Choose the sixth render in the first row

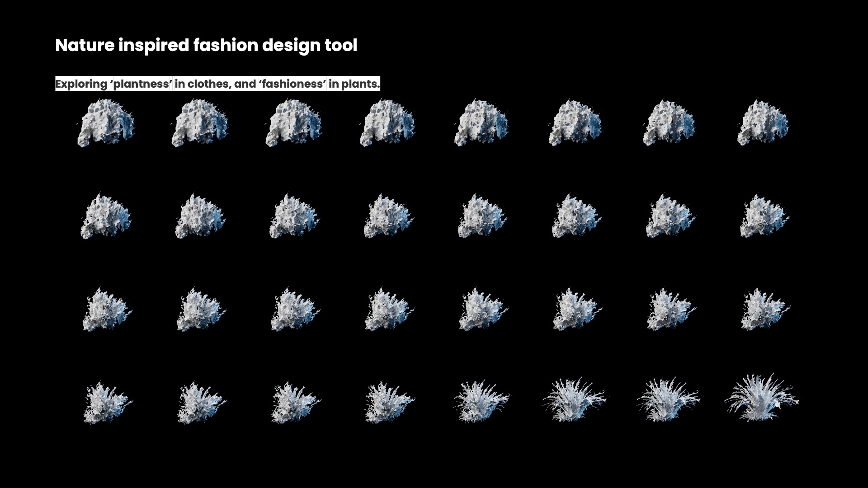click(x=576, y=123)
